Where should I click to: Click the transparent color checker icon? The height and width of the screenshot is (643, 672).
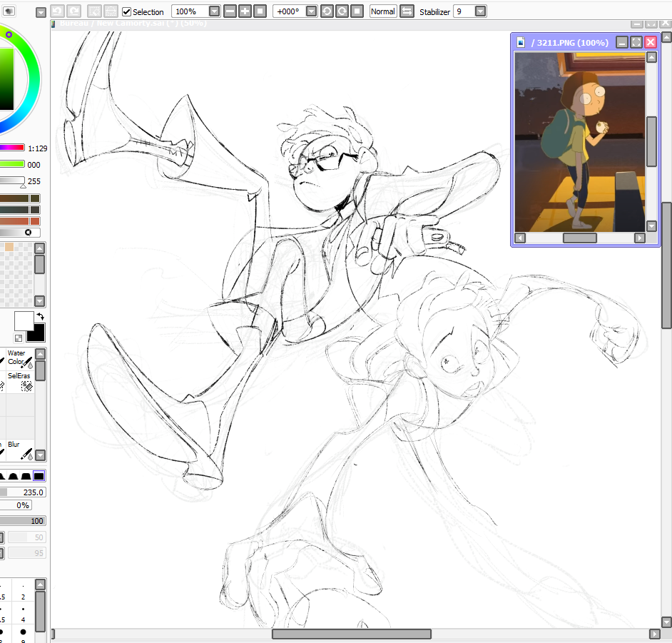19,338
